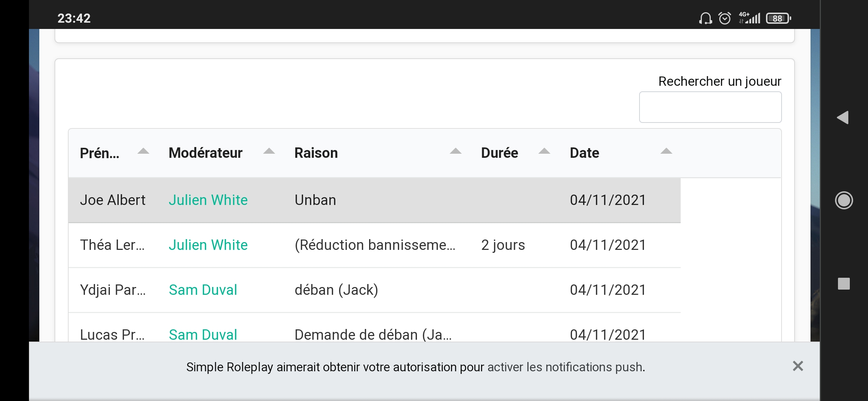
Task: Click date 04/11/2021 in Lucas Pr... row
Action: [x=608, y=335]
